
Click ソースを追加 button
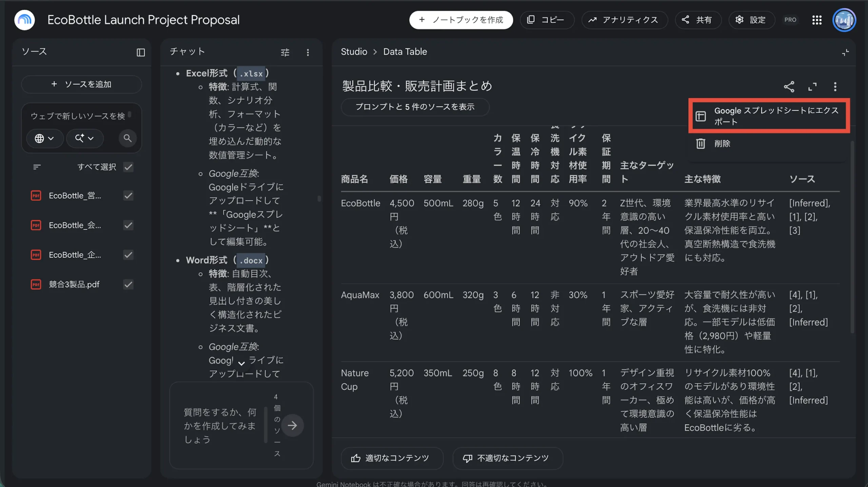(81, 84)
